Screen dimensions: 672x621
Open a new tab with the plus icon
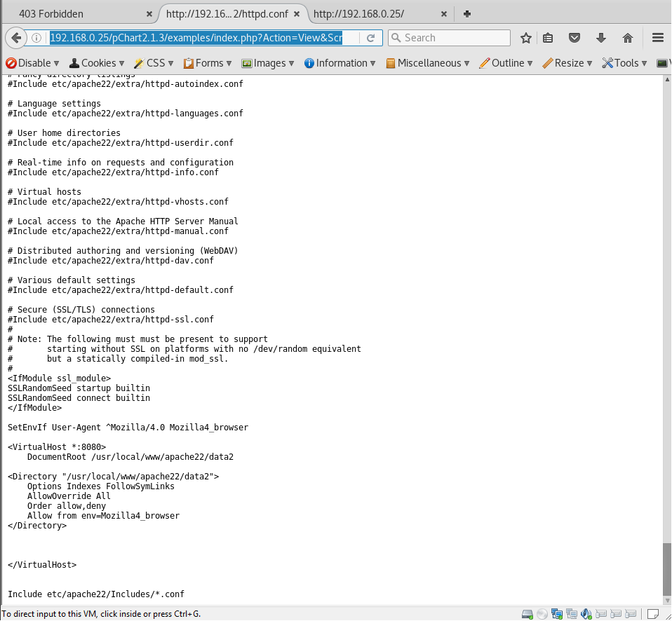point(467,14)
